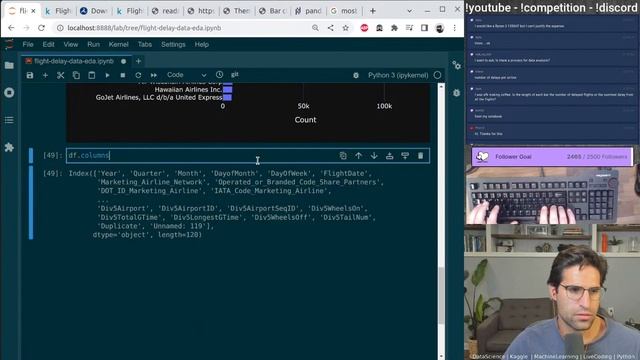This screenshot has width=640, height=360.
Task: Bookmark the page with the star icon
Action: [x=346, y=28]
